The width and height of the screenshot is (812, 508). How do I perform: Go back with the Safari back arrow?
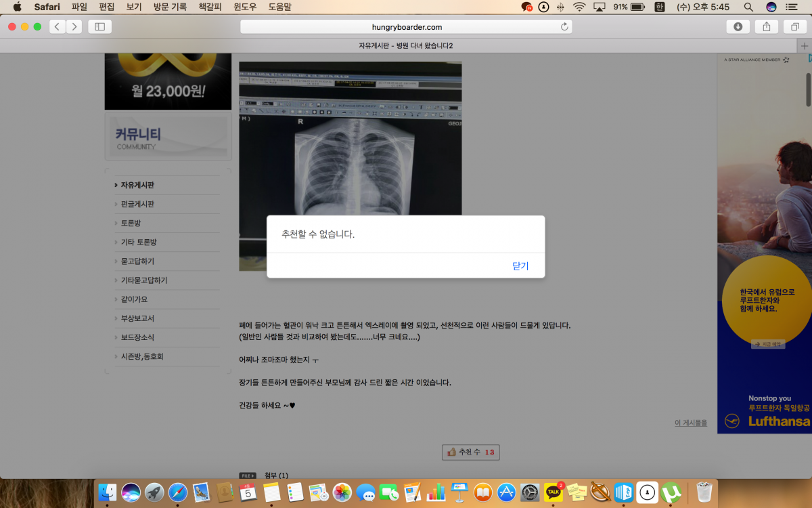[x=58, y=26]
